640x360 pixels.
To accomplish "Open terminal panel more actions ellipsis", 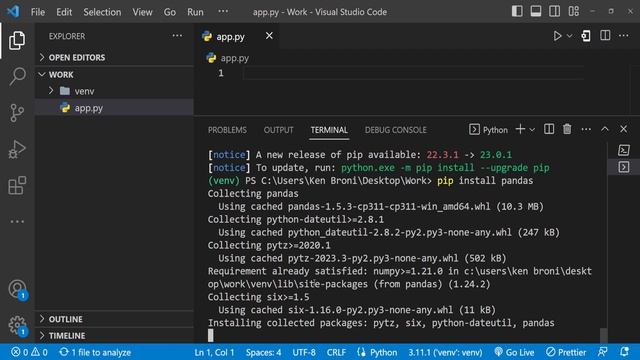I will [586, 129].
